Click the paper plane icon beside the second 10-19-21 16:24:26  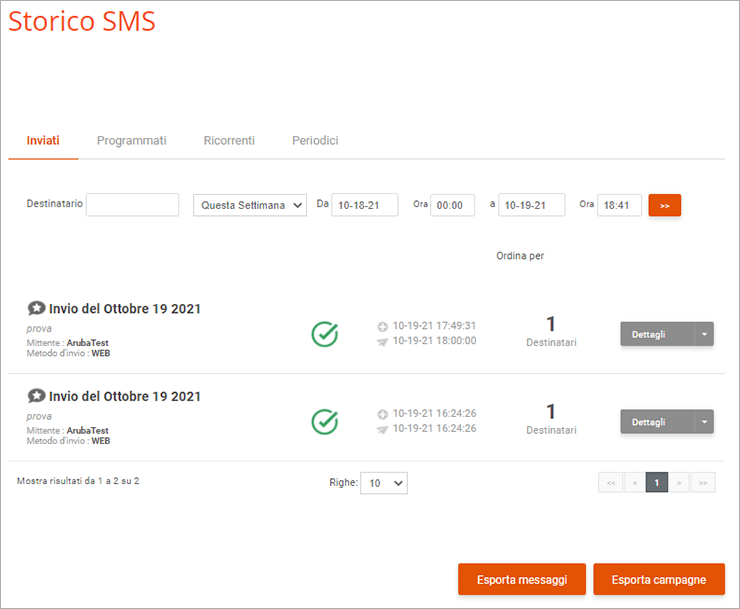tap(382, 429)
